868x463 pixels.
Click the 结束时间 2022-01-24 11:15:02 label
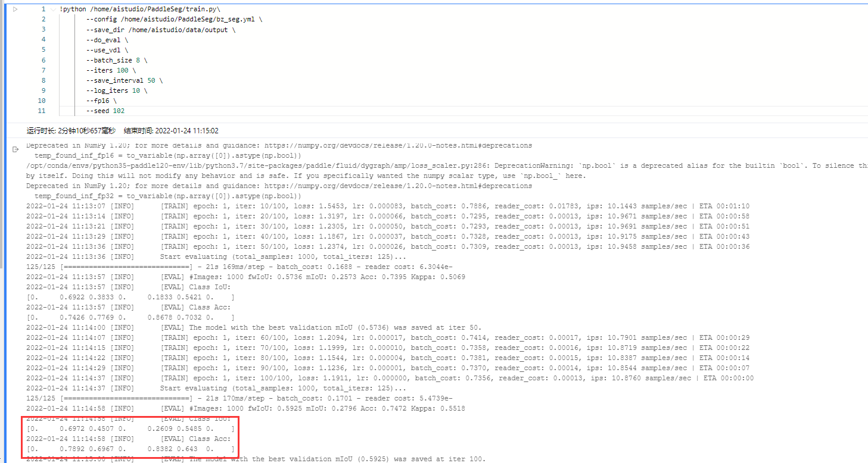171,130
